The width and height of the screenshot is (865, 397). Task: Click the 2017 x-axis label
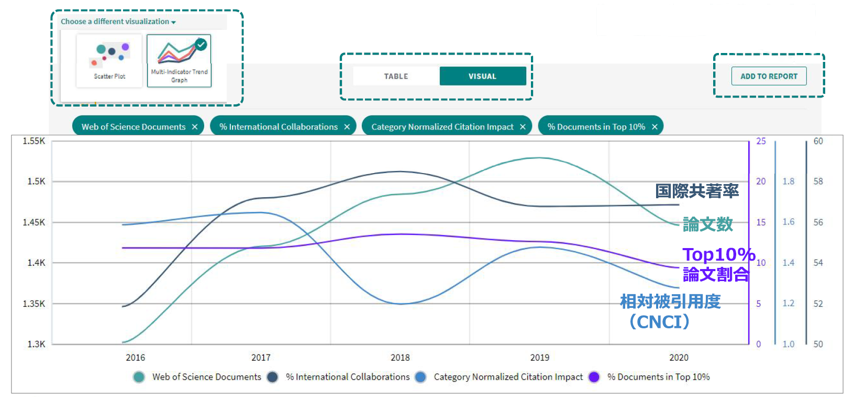pos(261,357)
